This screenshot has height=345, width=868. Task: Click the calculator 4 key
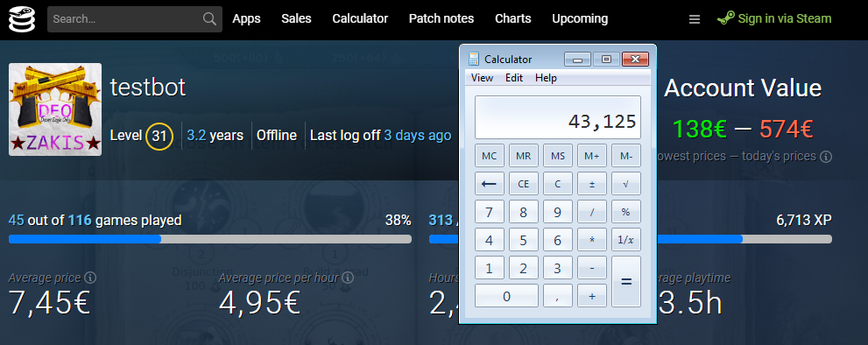point(490,240)
